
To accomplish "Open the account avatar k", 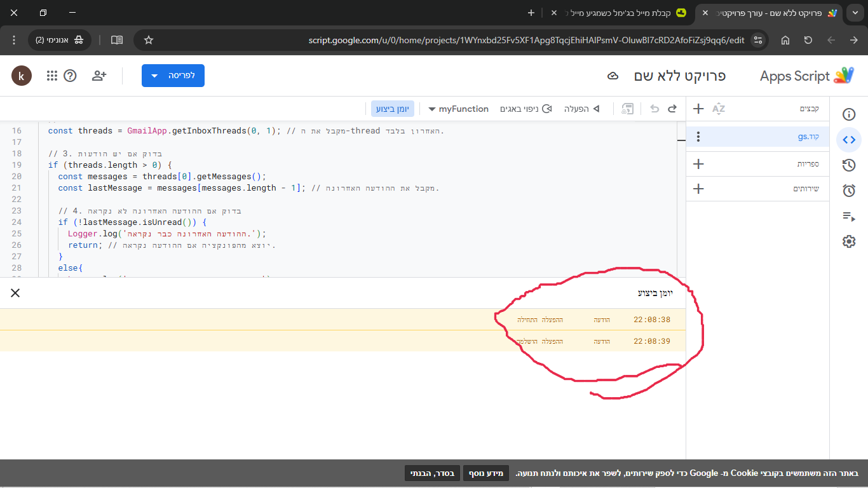I will (22, 76).
